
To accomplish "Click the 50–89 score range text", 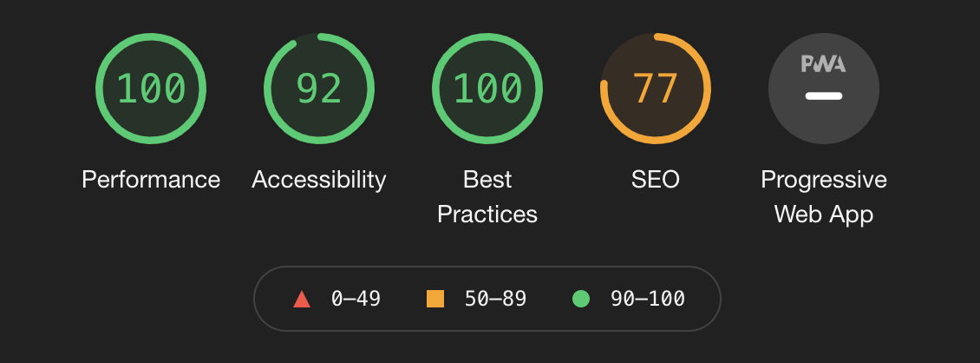I will pos(495,299).
